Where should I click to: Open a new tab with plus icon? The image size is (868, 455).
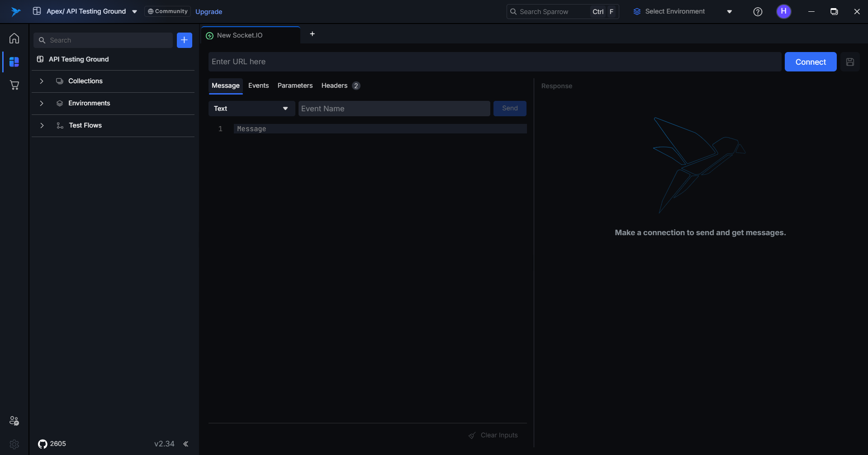click(x=312, y=34)
